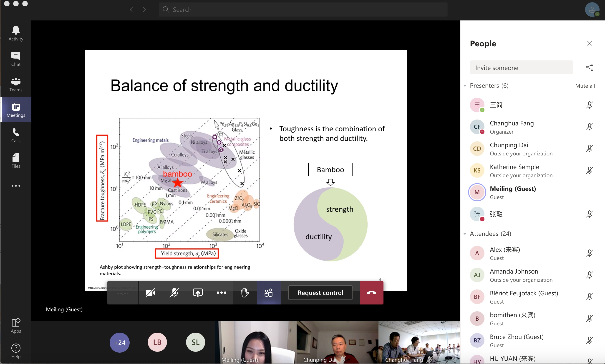This screenshot has height=364, width=605.
Task: Open the Calls section
Action: coord(16,135)
